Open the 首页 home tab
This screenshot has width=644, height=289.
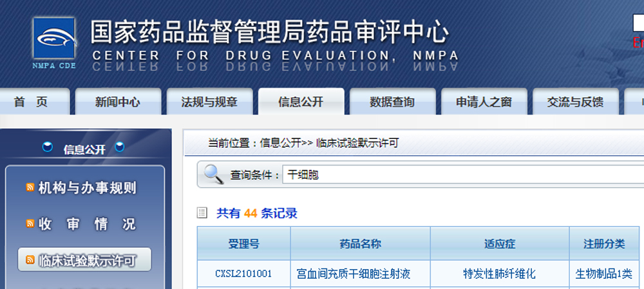pos(31,102)
